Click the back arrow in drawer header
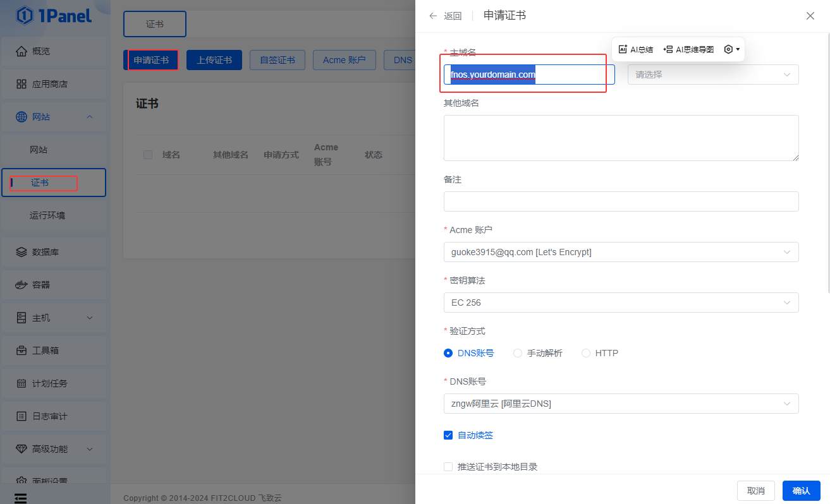 (433, 16)
